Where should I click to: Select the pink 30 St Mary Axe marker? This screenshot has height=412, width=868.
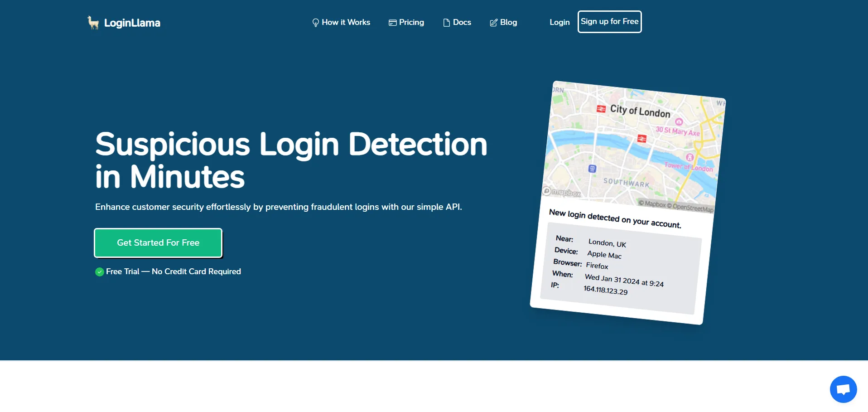[679, 121]
